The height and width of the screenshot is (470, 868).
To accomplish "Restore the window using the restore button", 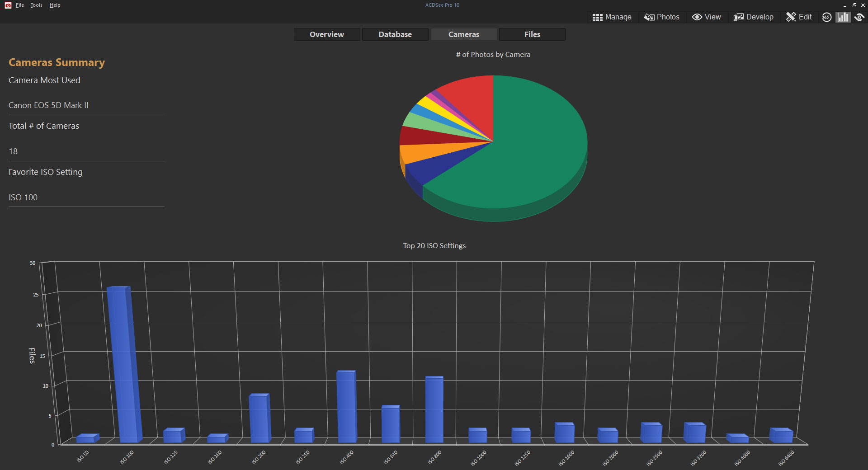I will 854,5.
